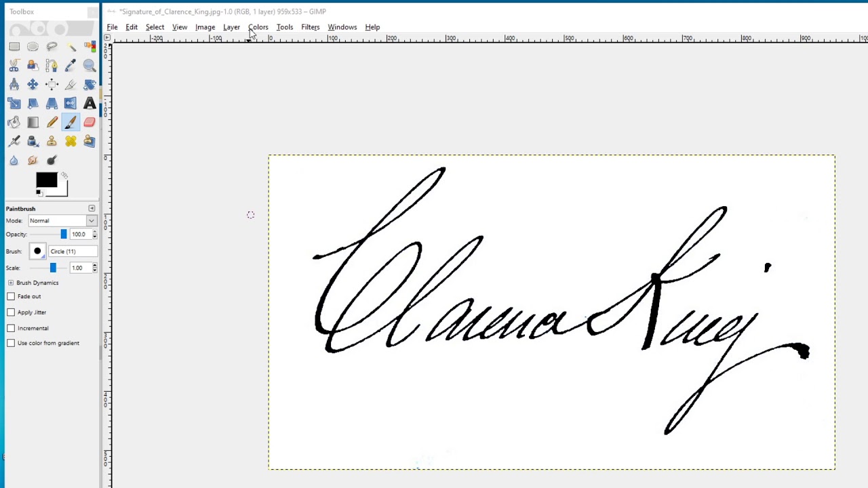868x488 pixels.
Task: Click the Scale value spinner arrows
Action: tap(94, 268)
